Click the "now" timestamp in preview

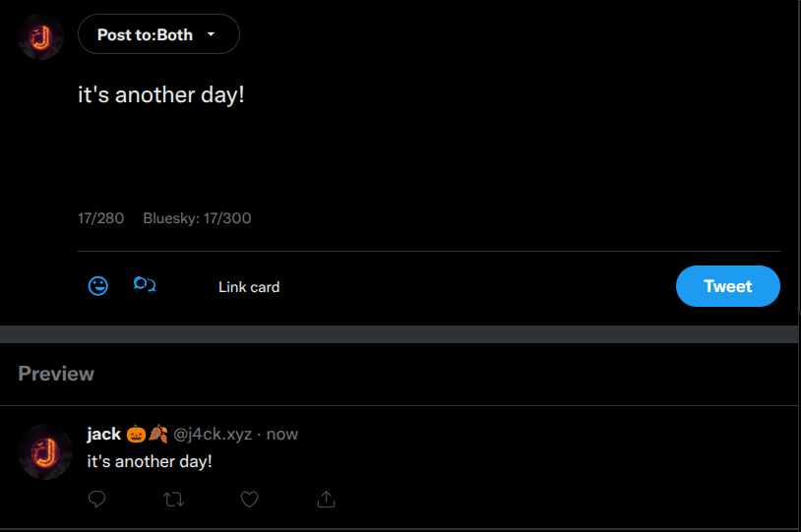[282, 434]
